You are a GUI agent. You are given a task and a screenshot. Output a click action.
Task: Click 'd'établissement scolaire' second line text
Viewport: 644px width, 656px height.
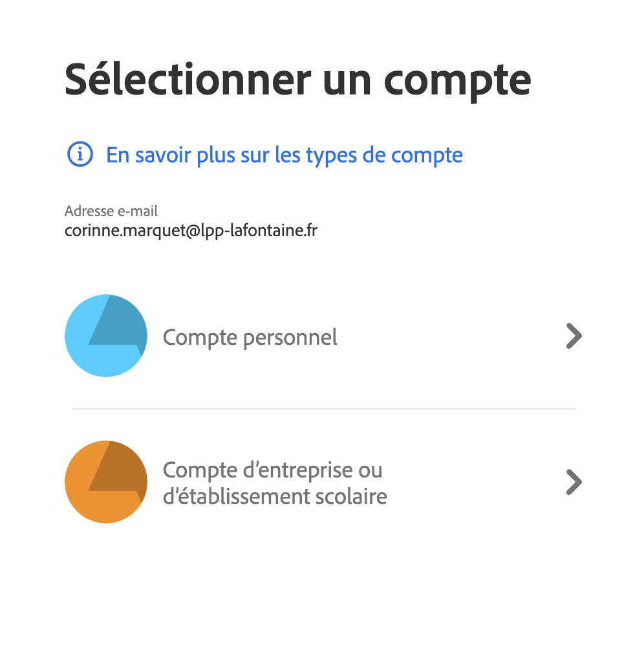tap(275, 497)
